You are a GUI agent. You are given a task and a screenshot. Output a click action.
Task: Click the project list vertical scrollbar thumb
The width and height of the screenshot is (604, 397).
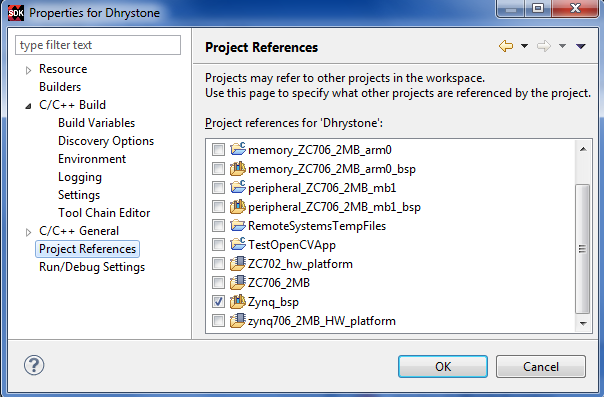(x=582, y=249)
